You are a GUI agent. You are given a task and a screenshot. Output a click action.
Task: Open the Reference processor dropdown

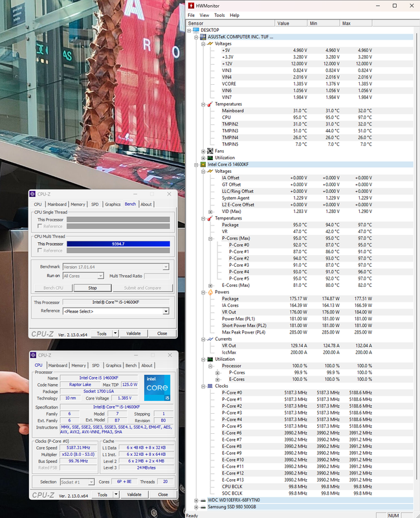[166, 311]
